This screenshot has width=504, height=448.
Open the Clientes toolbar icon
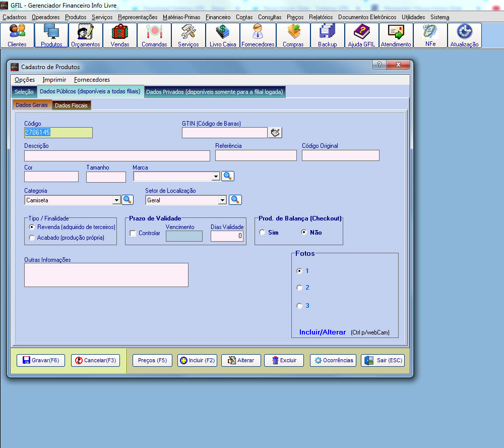(17, 35)
